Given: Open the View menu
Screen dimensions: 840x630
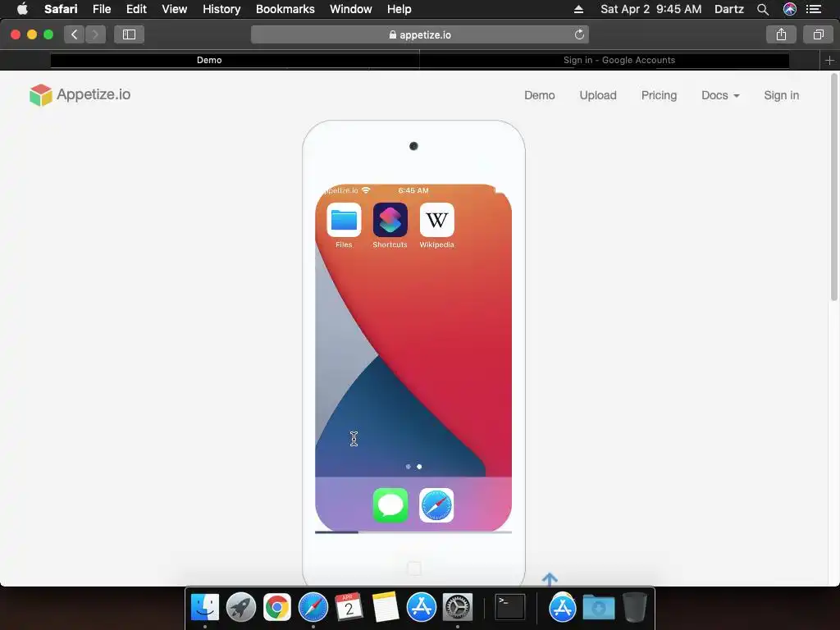Looking at the screenshot, I should (x=175, y=9).
